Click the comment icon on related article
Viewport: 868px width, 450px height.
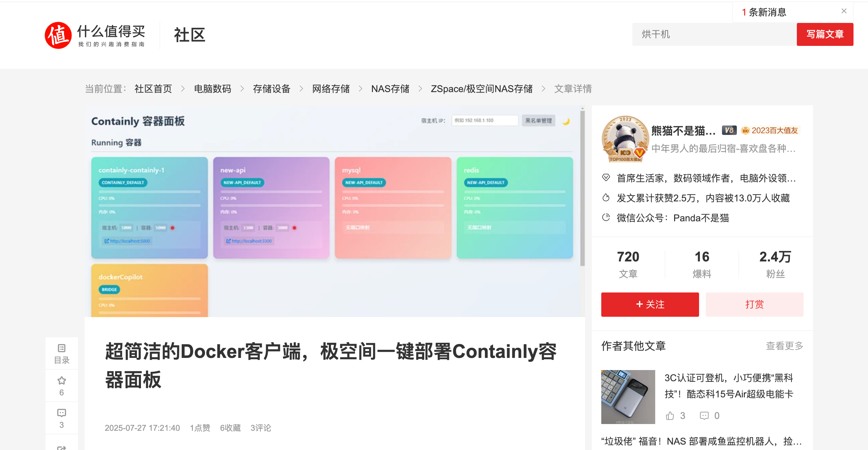[704, 416]
